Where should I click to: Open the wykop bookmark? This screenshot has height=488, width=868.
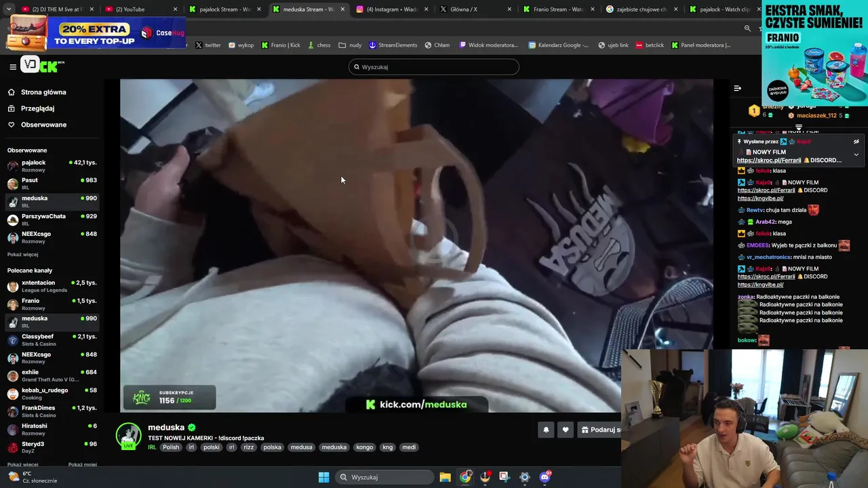coord(241,45)
